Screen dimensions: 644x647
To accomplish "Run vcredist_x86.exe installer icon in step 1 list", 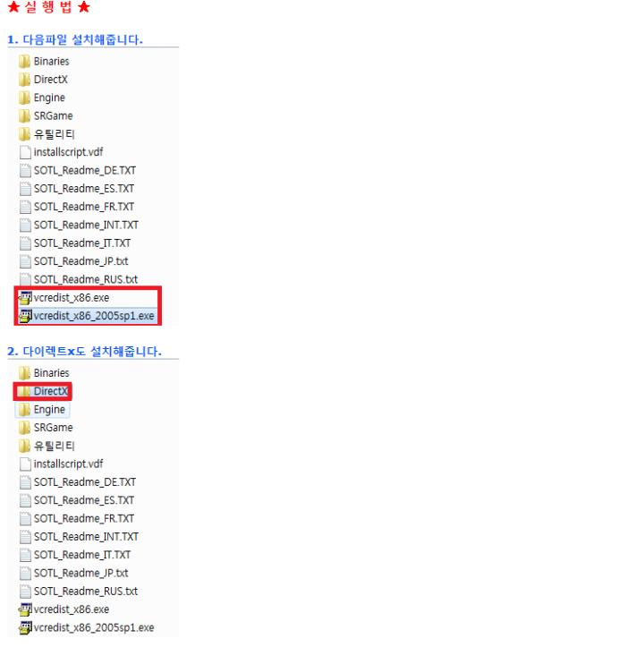I will tap(25, 297).
